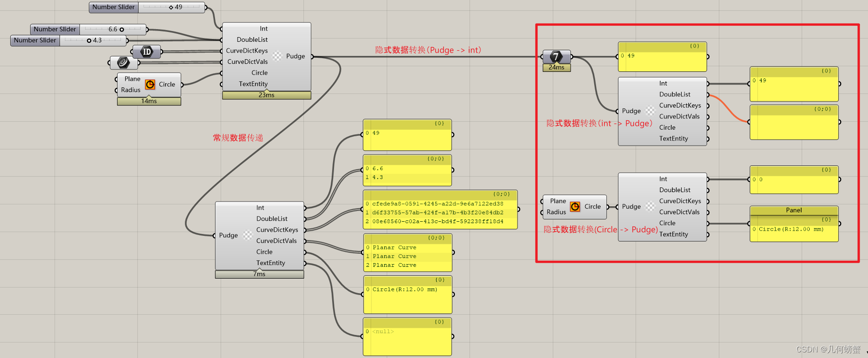Select the Planar Curve row with index 1
The height and width of the screenshot is (358, 868).
(x=407, y=256)
